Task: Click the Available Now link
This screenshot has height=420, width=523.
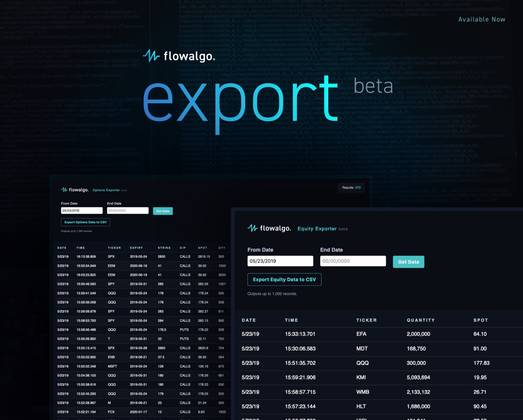Action: [x=482, y=19]
